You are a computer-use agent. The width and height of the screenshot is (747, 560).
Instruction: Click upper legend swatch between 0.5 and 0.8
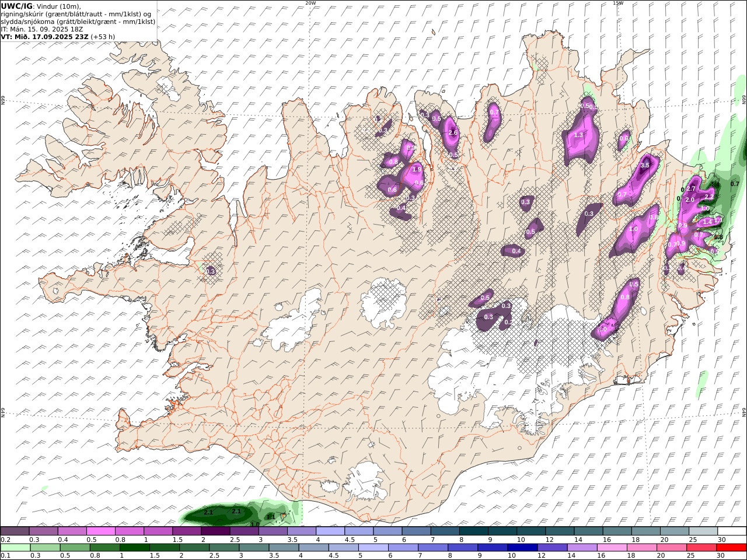(100, 531)
